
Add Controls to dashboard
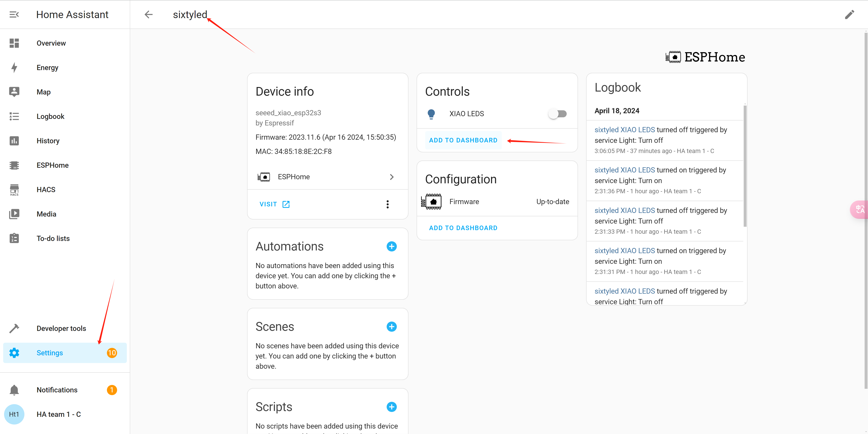click(463, 140)
